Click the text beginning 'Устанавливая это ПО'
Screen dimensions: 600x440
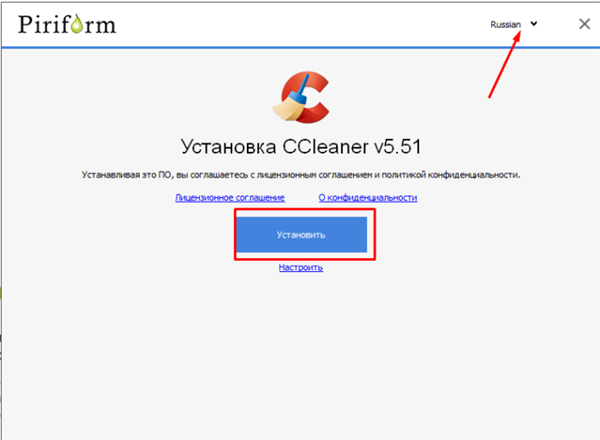tap(301, 175)
